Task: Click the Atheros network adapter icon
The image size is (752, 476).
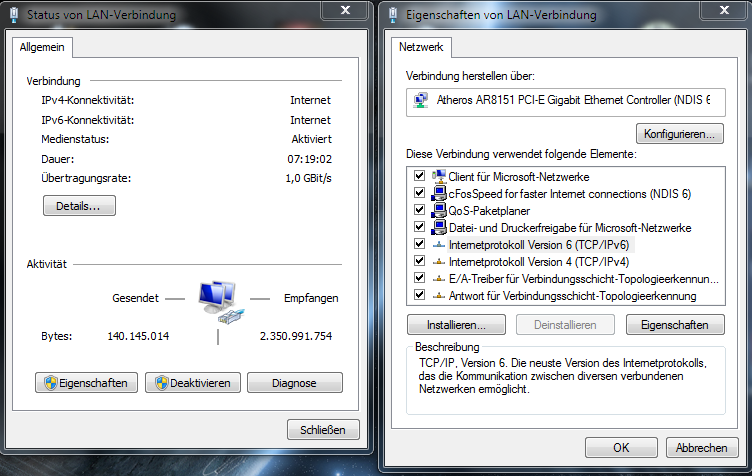Action: point(421,100)
